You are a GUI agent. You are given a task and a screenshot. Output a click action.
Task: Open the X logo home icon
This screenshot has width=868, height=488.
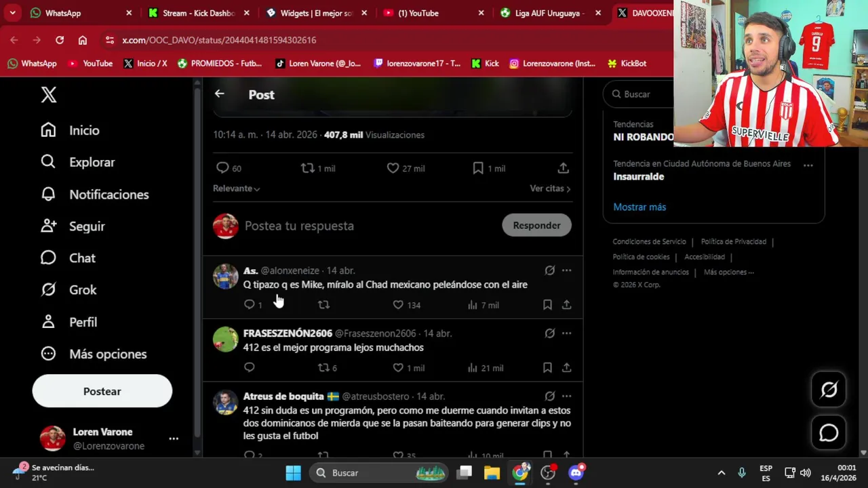point(49,94)
